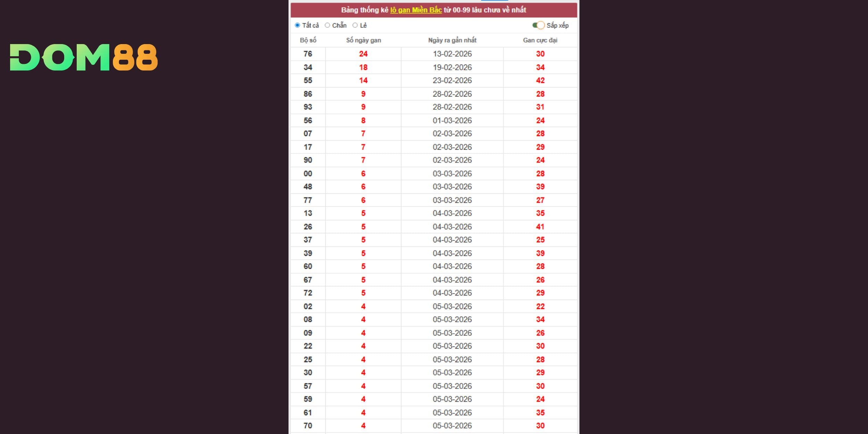Click number 61 in Bộ số column
This screenshot has width=868, height=434.
pos(308,413)
